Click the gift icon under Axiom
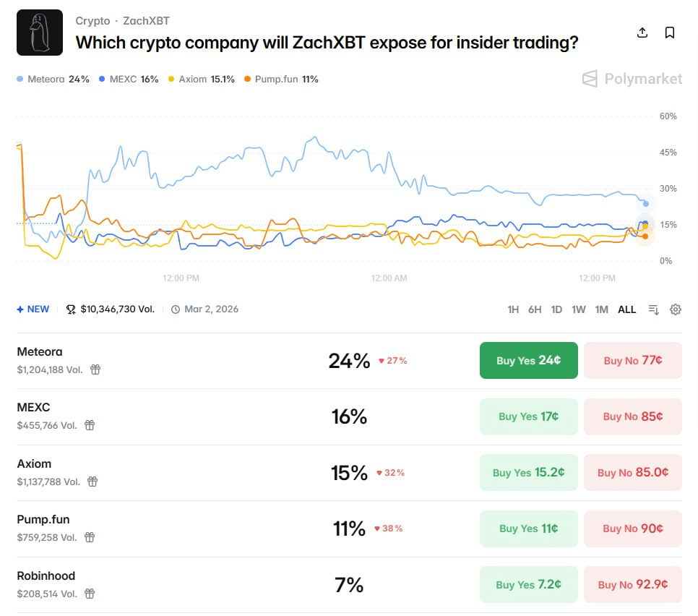 pos(92,482)
